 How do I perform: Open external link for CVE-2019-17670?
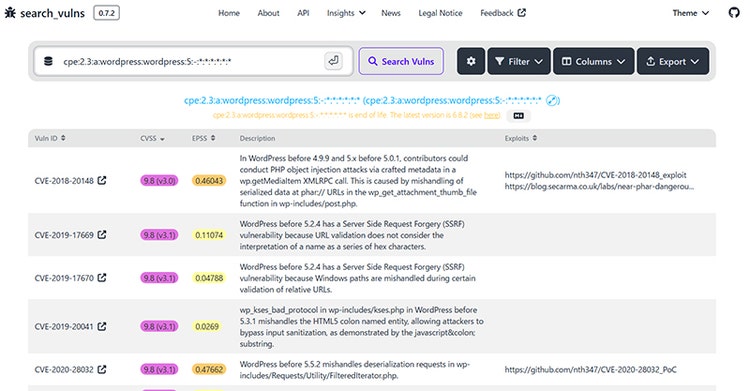coord(102,278)
